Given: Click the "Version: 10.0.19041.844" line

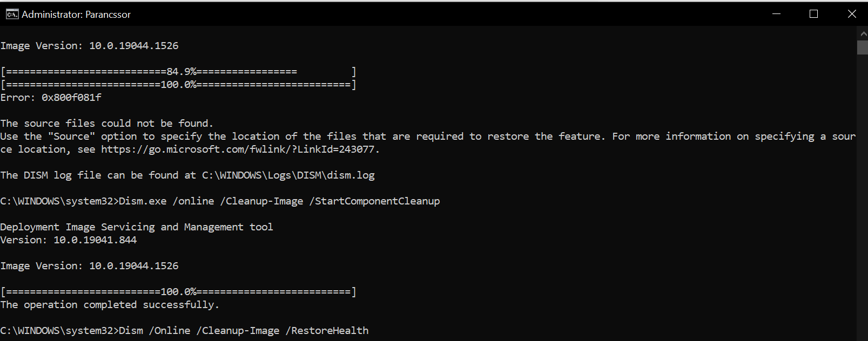Looking at the screenshot, I should (69, 240).
